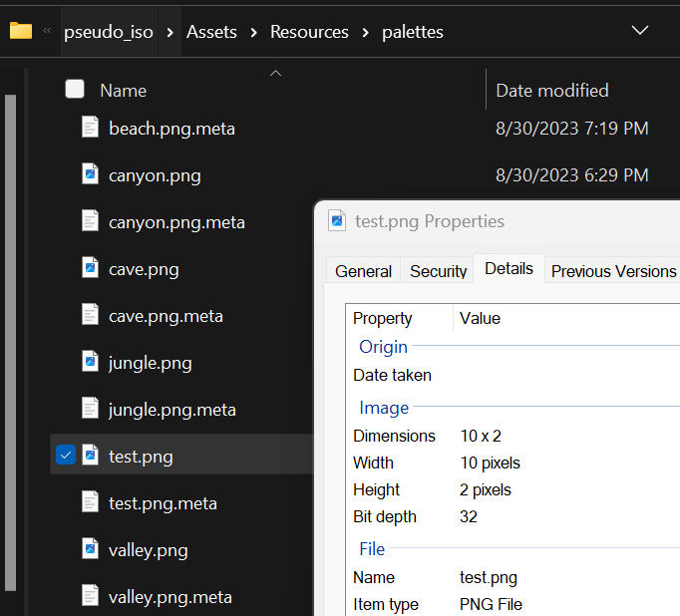Image resolution: width=680 pixels, height=616 pixels.
Task: Select the Dimensions property row
Action: (x=394, y=436)
